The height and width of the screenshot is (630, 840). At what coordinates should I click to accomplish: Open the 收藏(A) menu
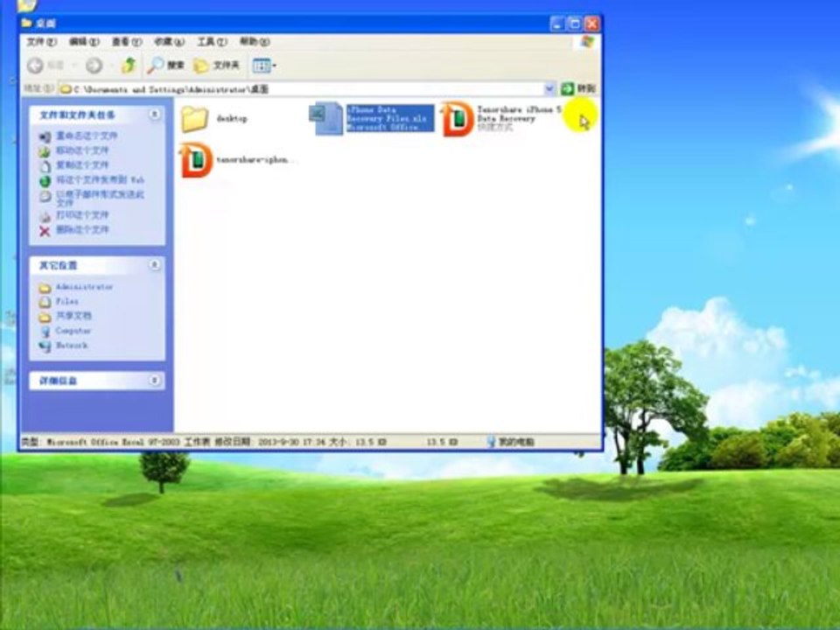click(x=169, y=42)
